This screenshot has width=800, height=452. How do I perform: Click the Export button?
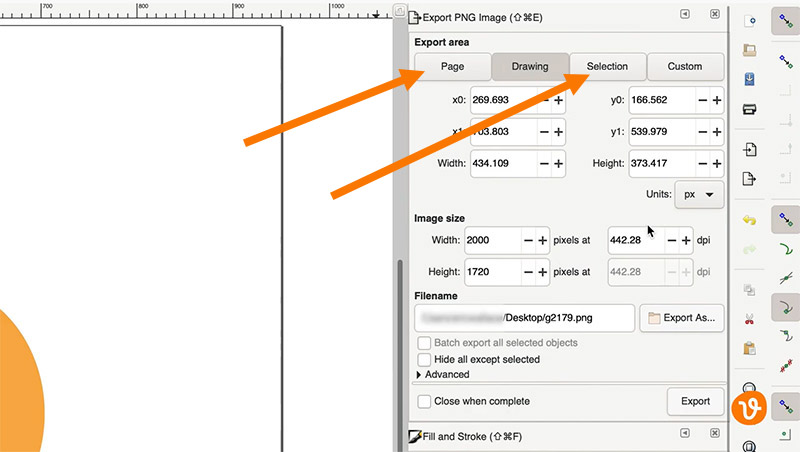tap(695, 401)
